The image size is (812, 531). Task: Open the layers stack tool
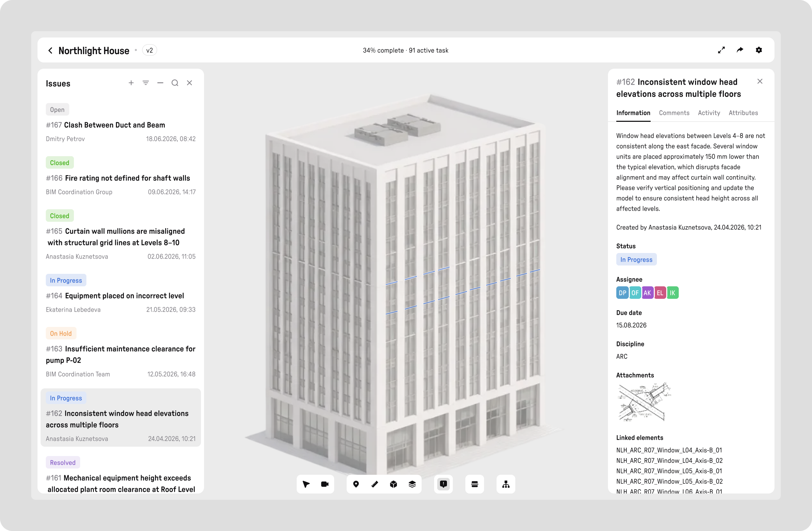click(412, 484)
